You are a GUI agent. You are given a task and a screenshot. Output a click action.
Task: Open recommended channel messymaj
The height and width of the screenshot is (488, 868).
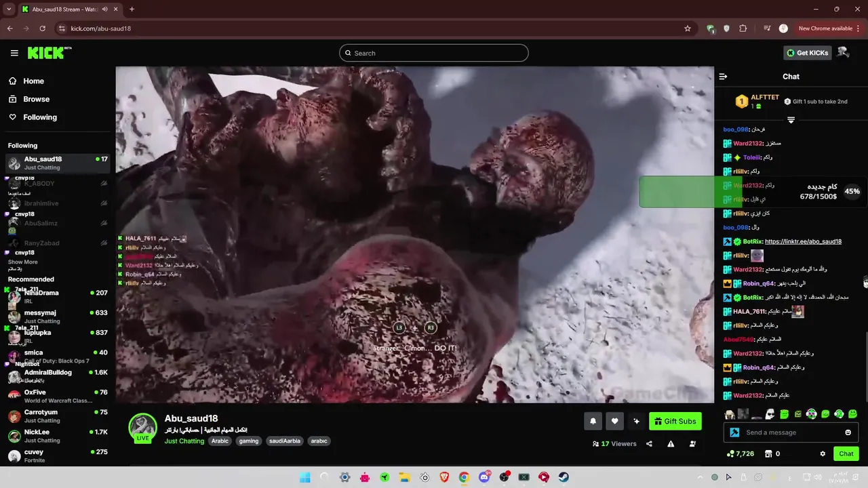point(58,317)
